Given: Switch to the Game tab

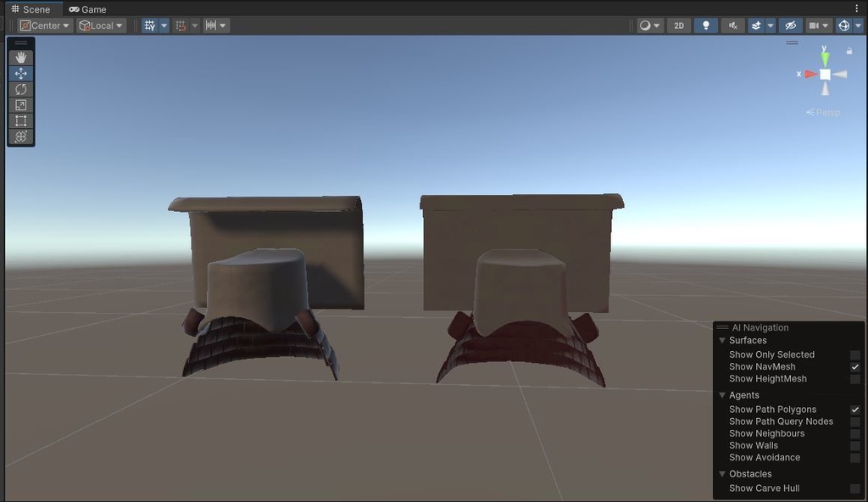Looking at the screenshot, I should click(87, 8).
